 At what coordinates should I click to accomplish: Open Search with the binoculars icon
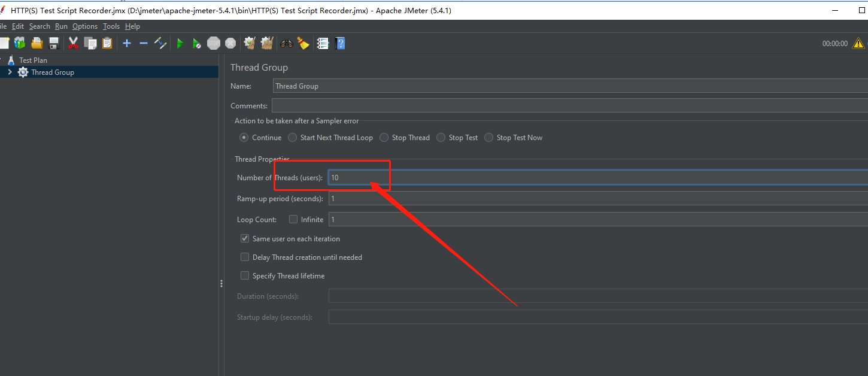[287, 43]
